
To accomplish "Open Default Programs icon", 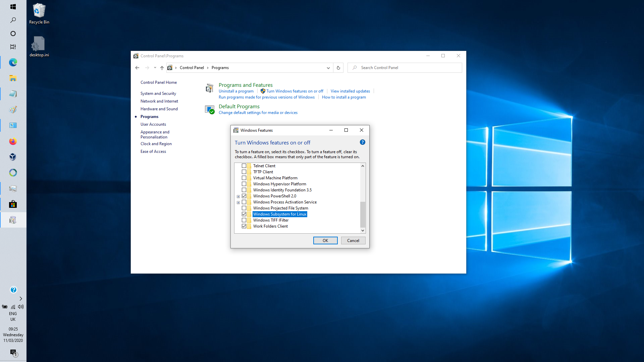I will (209, 110).
